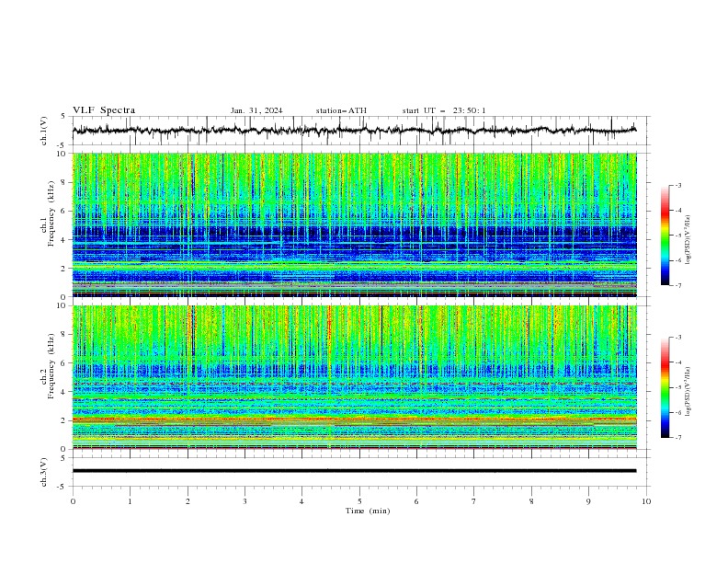
Task: Click the "VLF Spectra" title text
Action: [104, 110]
